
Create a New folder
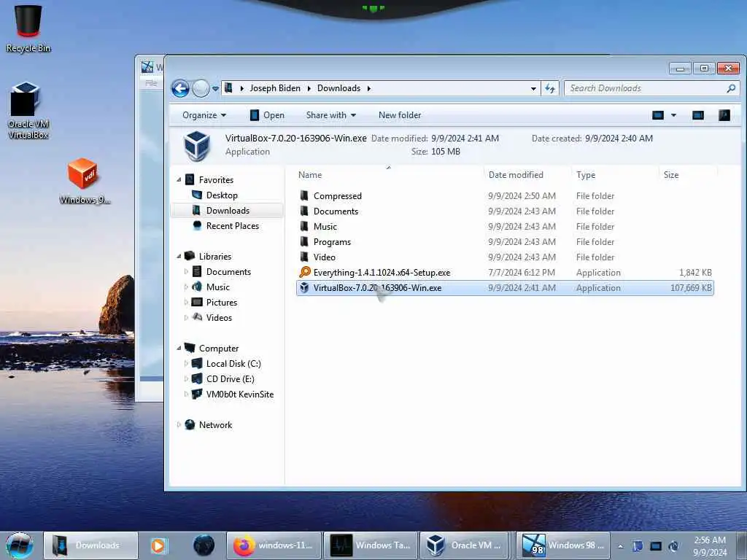click(x=400, y=115)
